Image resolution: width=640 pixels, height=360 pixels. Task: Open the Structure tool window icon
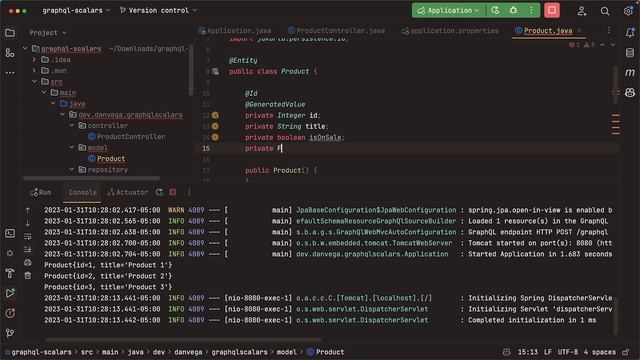tap(10, 53)
